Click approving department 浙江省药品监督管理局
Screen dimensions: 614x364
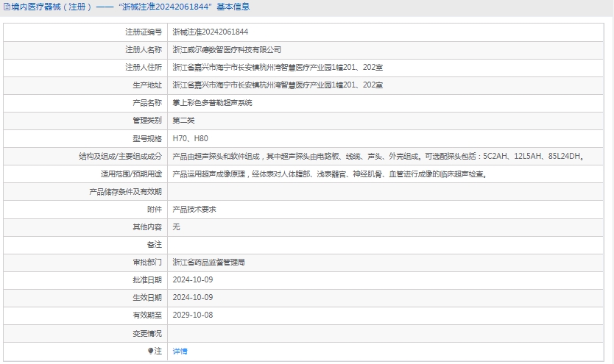208,262
